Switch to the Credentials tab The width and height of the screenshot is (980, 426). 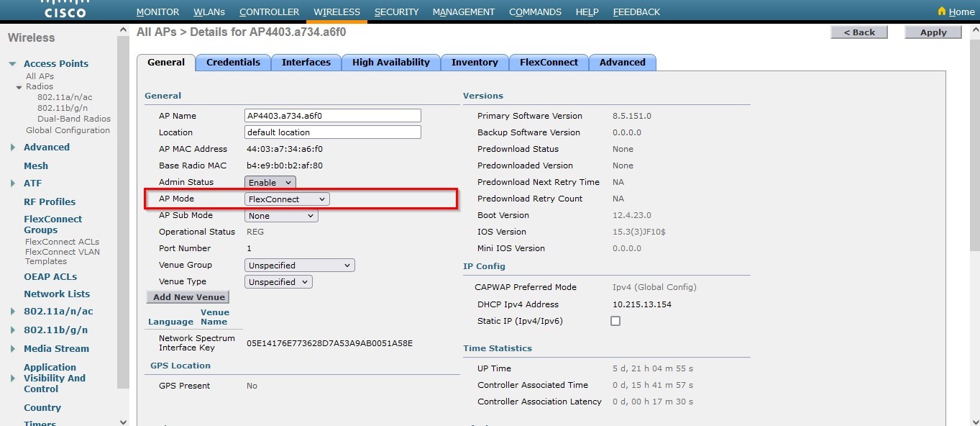click(x=233, y=63)
